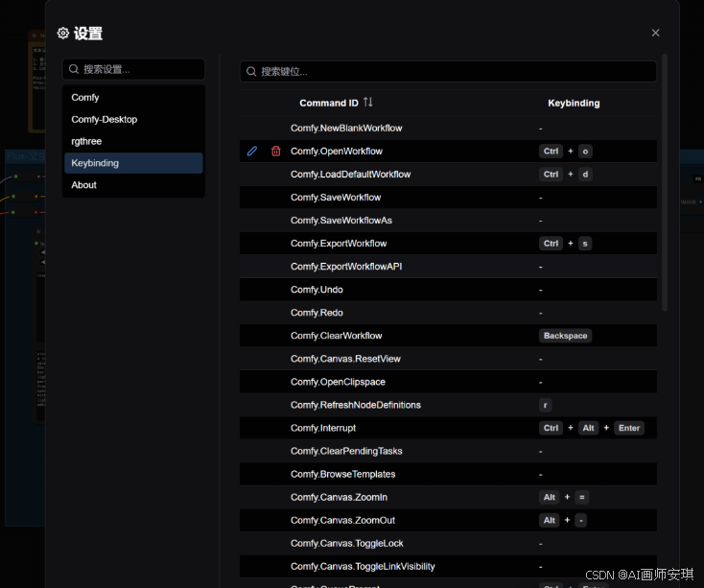Sort by Command ID using sort arrows

tap(367, 103)
